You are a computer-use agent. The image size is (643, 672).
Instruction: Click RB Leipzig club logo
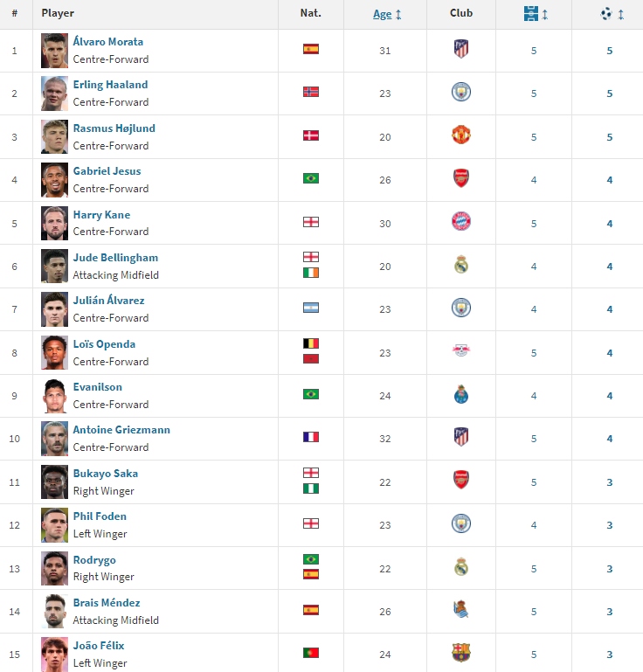[461, 350]
